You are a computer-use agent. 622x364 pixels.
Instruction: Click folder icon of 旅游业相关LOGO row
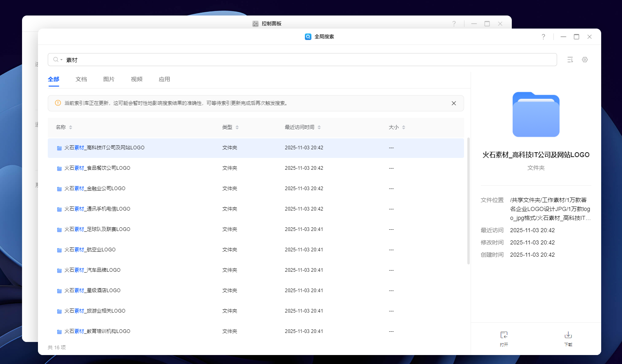(x=59, y=311)
